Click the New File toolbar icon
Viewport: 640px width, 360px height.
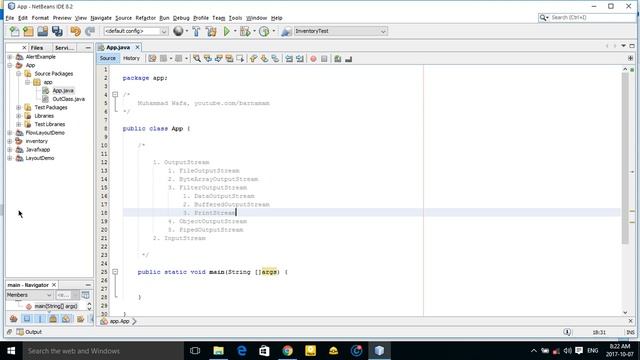click(x=15, y=31)
